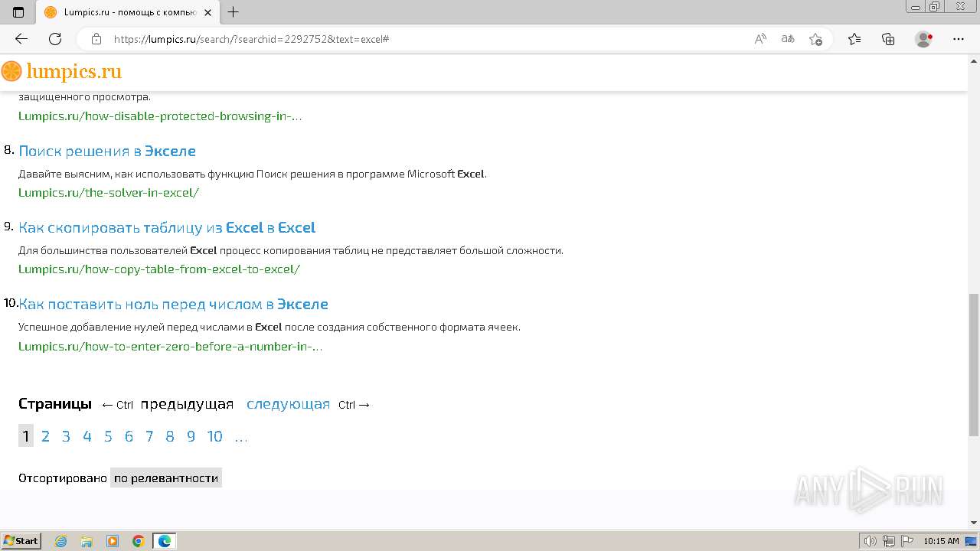The height and width of the screenshot is (551, 980).
Task: Refresh the current page
Action: [55, 39]
